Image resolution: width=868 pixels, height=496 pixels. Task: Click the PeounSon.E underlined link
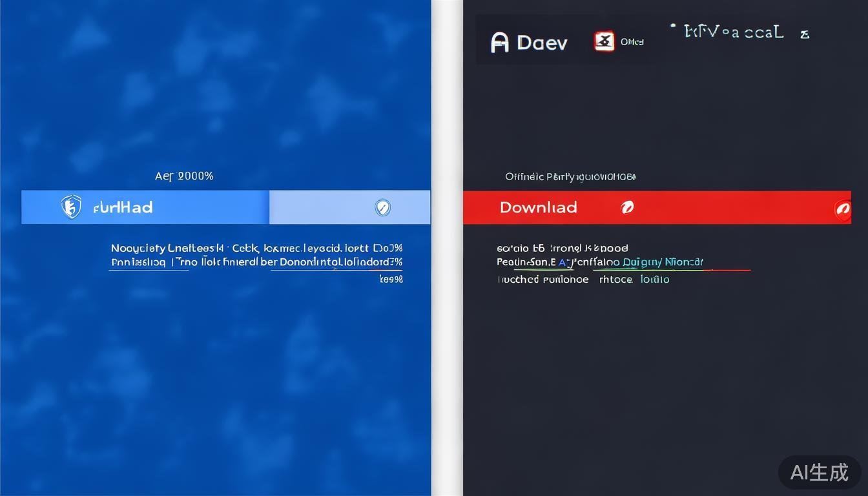point(526,262)
